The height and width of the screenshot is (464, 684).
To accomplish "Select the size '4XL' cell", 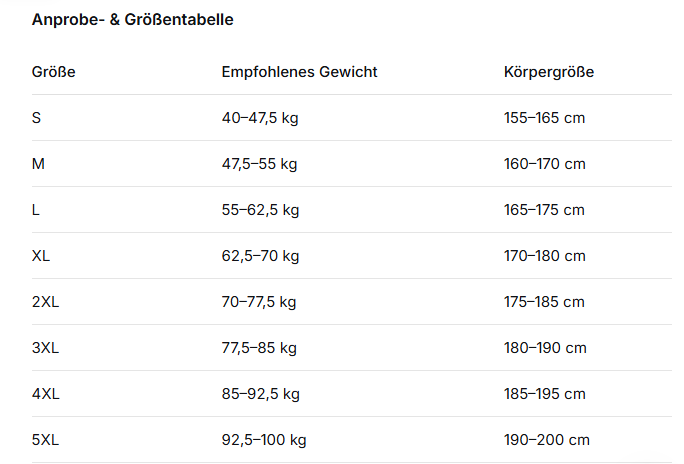I will [46, 394].
